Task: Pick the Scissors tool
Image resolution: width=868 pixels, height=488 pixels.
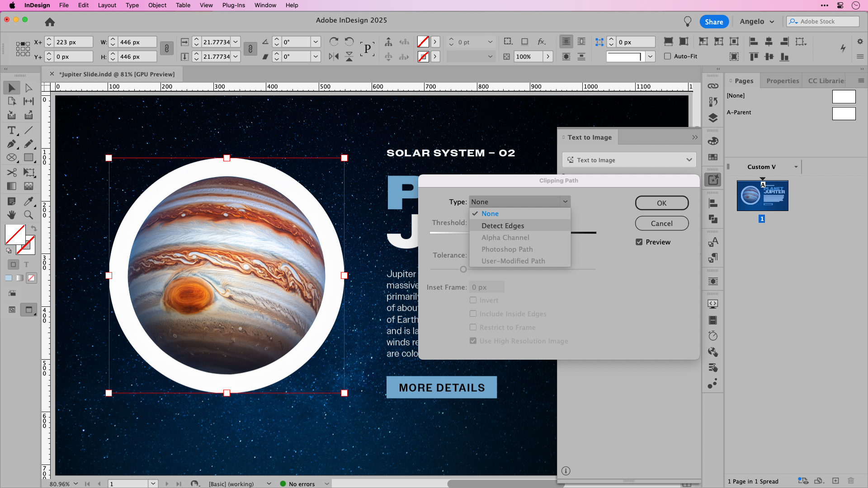Action: (x=11, y=172)
